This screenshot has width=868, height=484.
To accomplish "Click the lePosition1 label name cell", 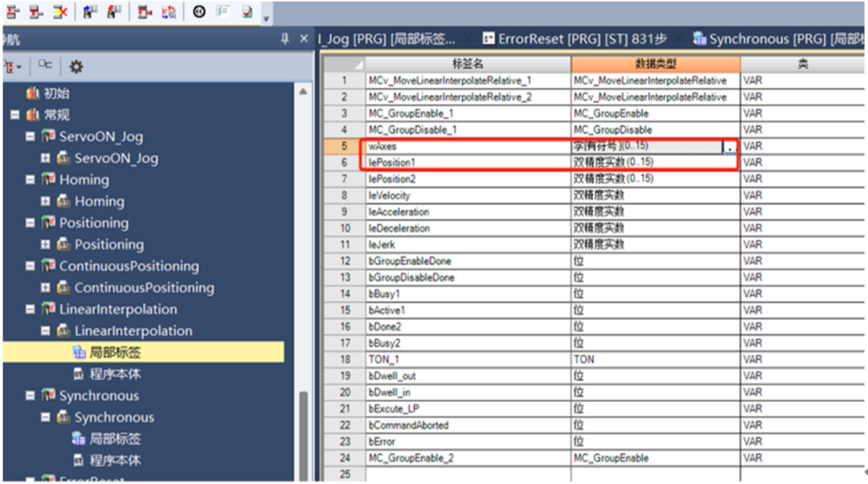I will [468, 162].
